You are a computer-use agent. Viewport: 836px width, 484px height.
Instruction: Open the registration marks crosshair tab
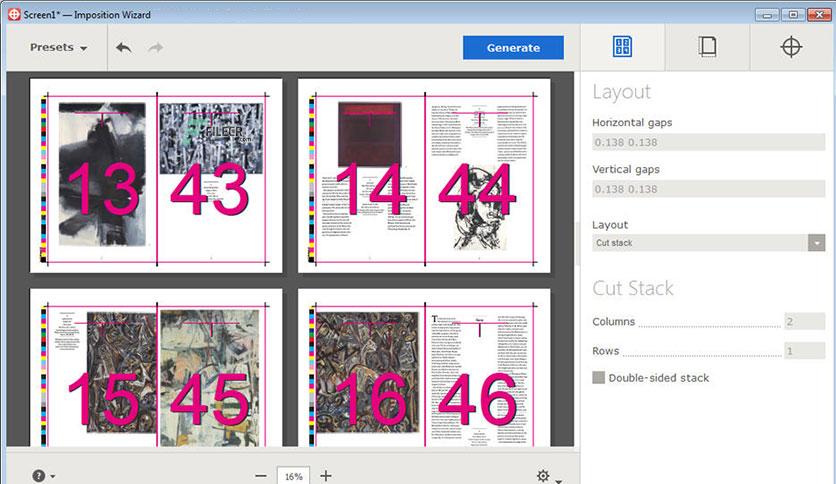(791, 47)
